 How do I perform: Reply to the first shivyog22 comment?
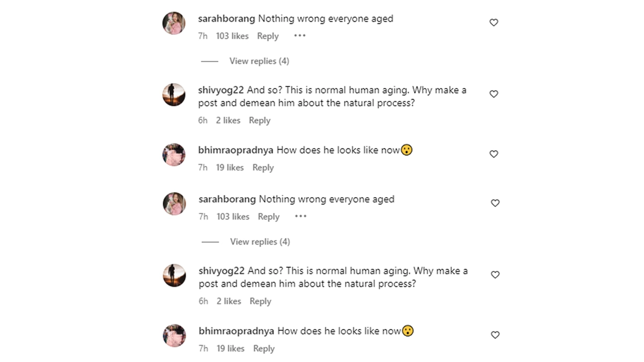pos(259,121)
